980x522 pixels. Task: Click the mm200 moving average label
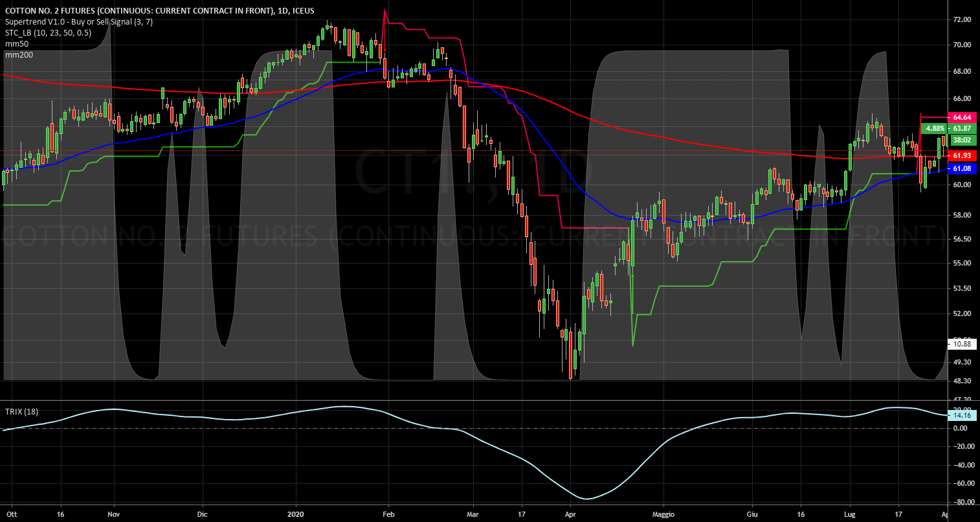pos(19,55)
